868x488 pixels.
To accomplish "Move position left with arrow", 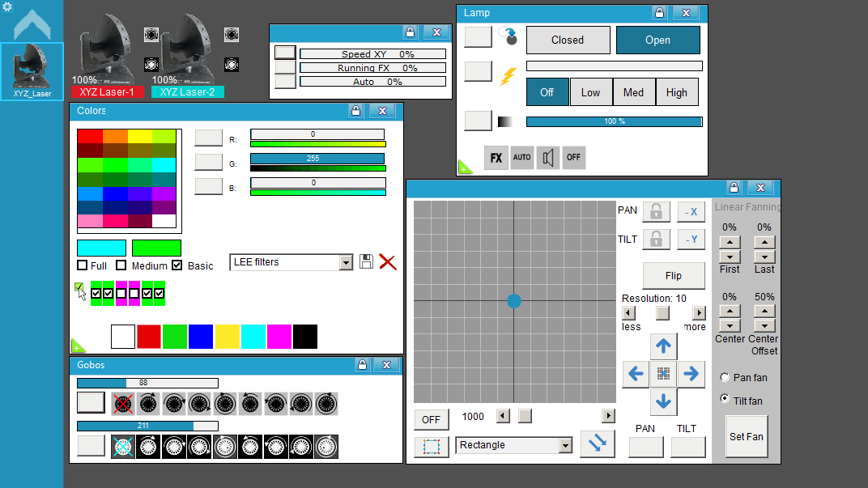I will click(636, 374).
